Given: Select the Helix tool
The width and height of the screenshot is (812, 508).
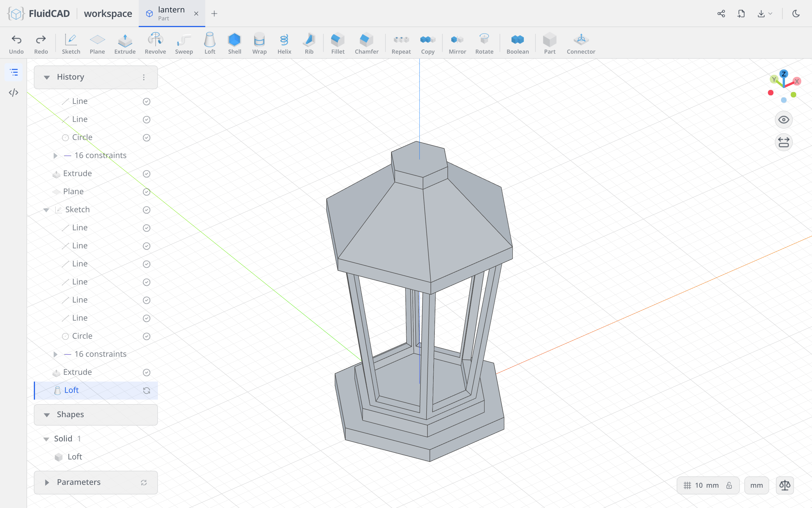Looking at the screenshot, I should click(x=284, y=44).
